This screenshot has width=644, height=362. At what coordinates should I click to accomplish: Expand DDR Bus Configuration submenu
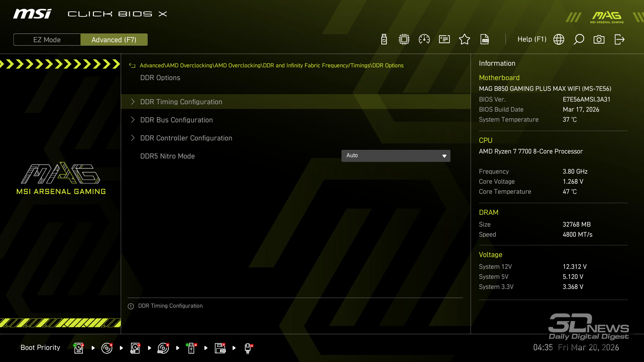pos(176,120)
